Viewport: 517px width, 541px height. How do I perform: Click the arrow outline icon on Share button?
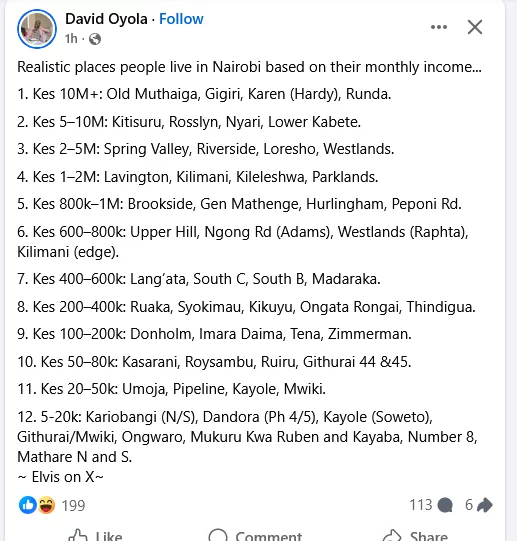(x=392, y=535)
